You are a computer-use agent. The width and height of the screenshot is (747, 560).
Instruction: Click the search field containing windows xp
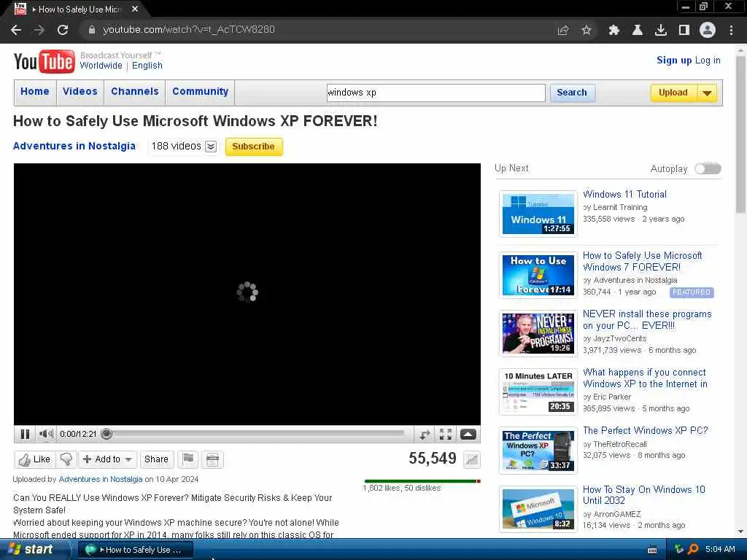point(436,93)
